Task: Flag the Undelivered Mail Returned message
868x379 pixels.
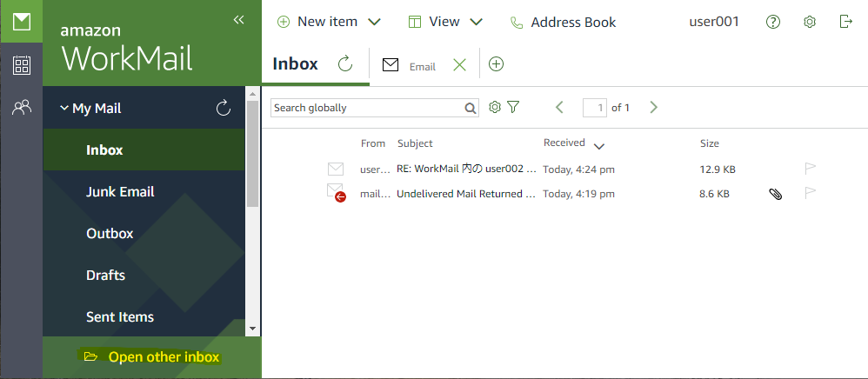Action: click(811, 193)
